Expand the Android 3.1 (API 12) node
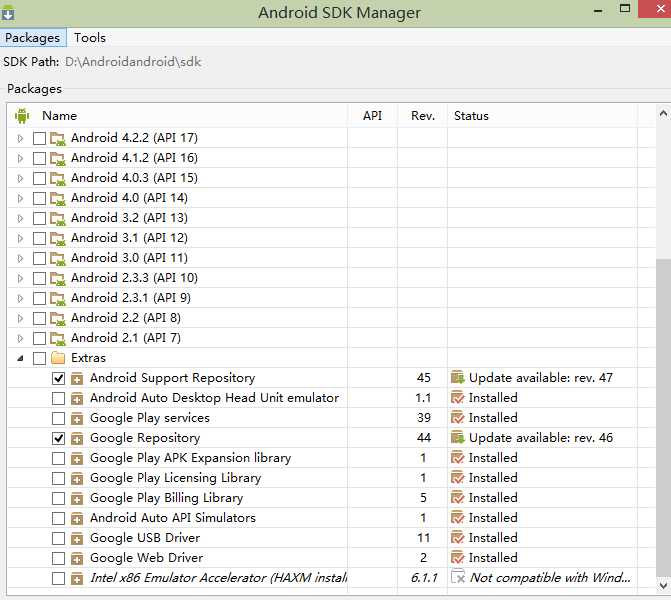 coord(20,238)
